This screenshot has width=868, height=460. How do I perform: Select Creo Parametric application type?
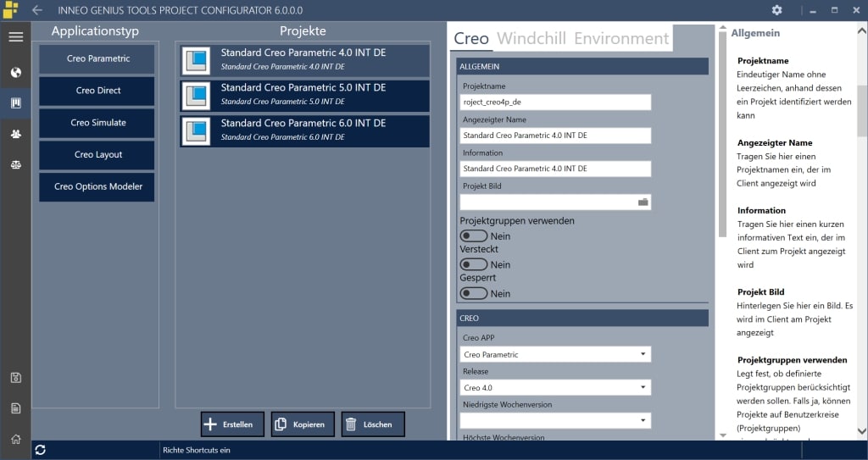pyautogui.click(x=97, y=58)
